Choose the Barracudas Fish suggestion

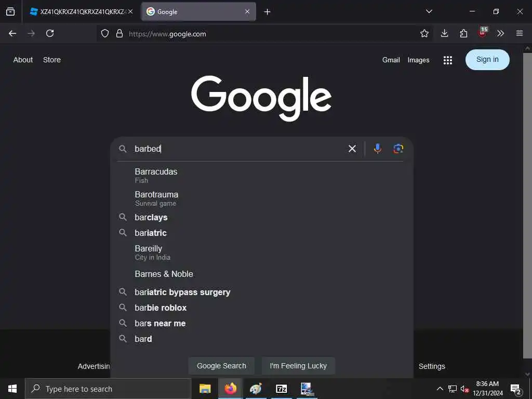pyautogui.click(x=261, y=176)
